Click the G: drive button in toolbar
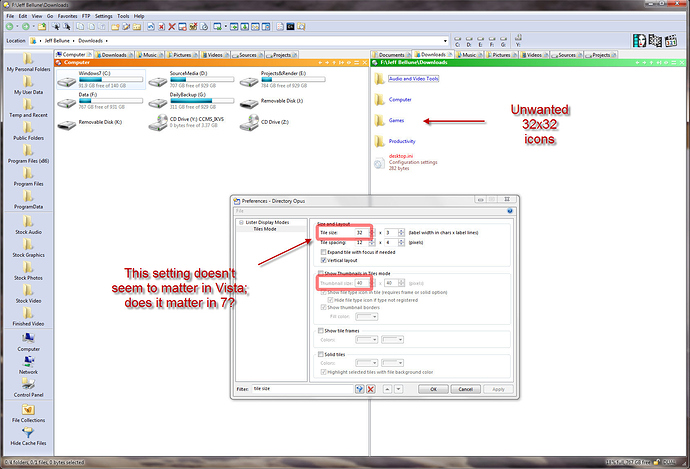 point(503,42)
